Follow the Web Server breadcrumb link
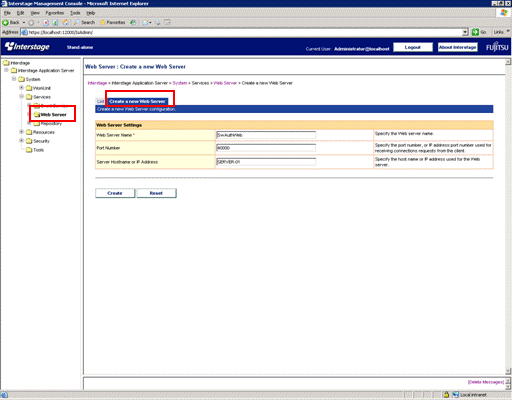512x400 pixels. 225,83
